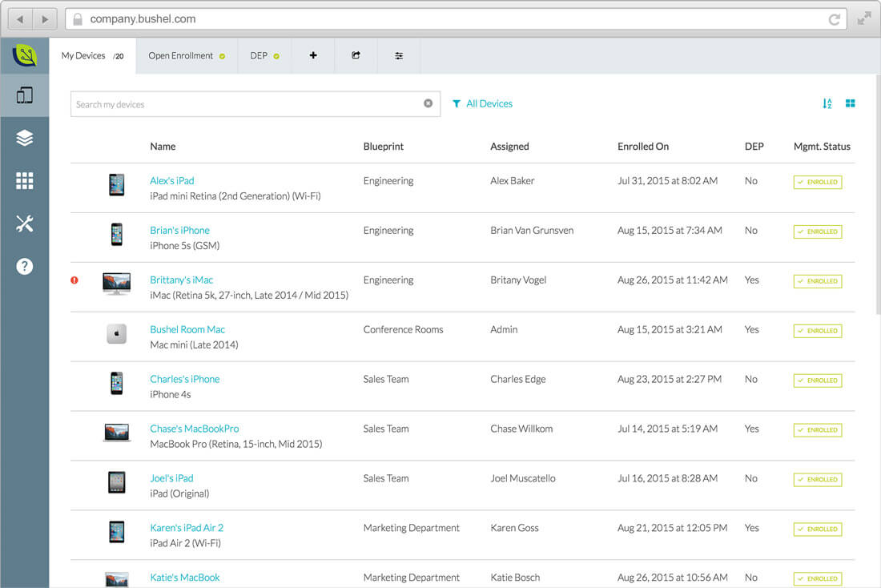Click the Enrolled On column header
The width and height of the screenshot is (881, 588).
point(643,146)
